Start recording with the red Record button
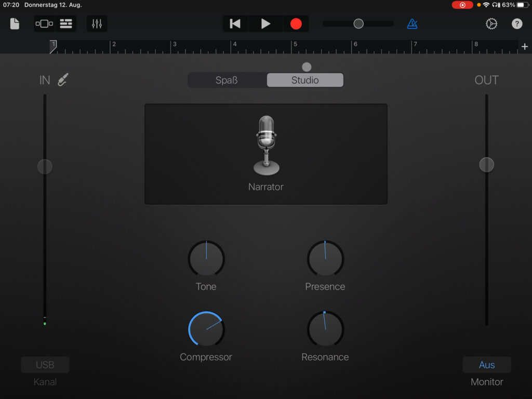 [296, 24]
